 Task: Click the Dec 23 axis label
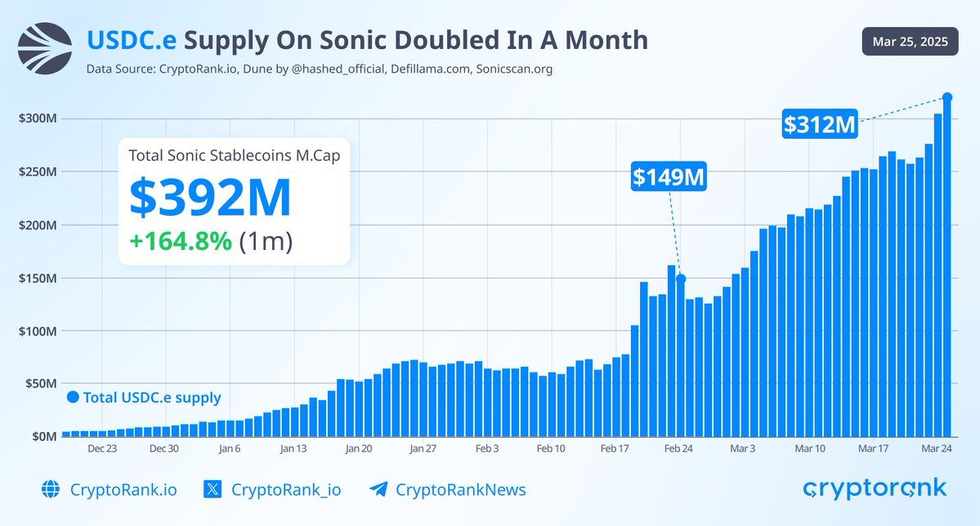(x=102, y=448)
